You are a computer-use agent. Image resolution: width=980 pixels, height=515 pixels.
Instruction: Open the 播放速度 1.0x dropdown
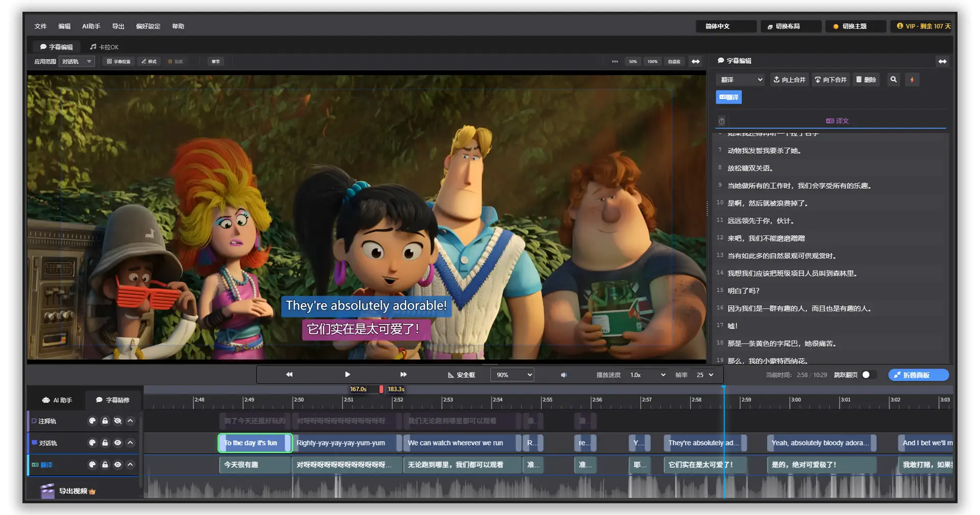tap(648, 375)
